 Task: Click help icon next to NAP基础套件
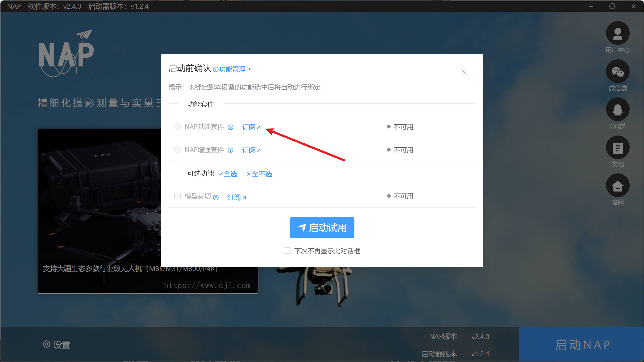[x=230, y=128]
